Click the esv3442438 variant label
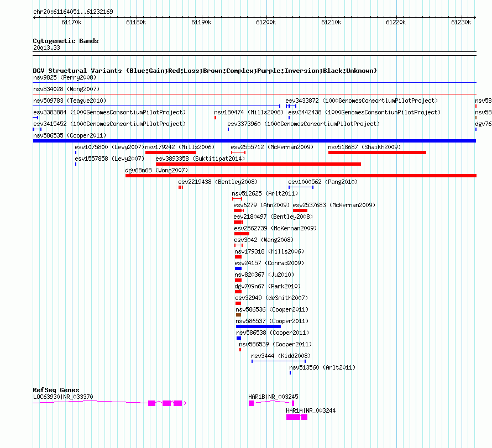This screenshot has width=492, height=448. [x=364, y=112]
